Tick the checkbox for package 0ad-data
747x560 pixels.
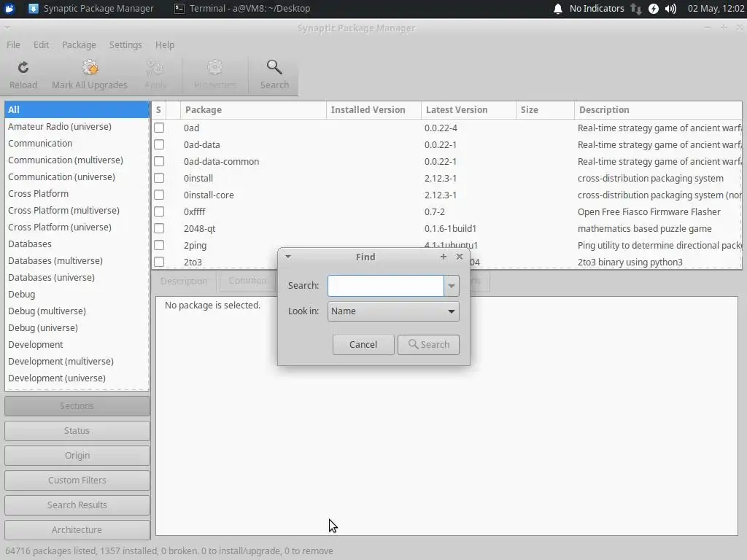(159, 144)
